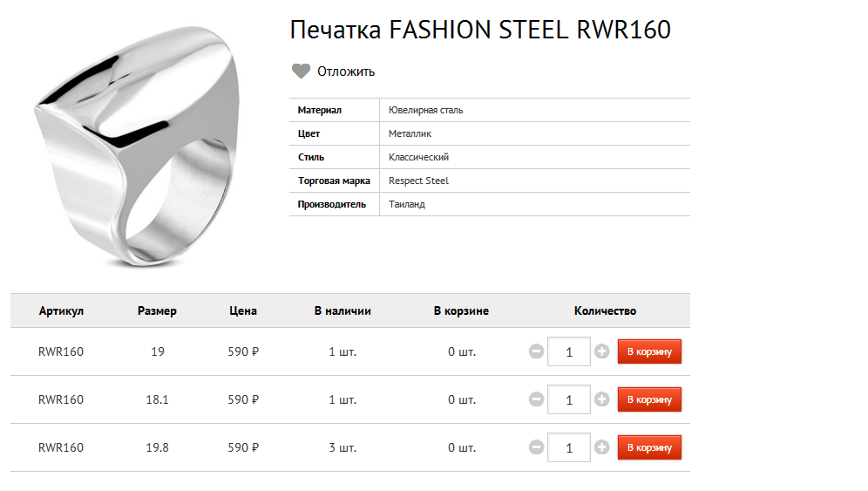Decrease quantity for size 18.1 row
The image size is (868, 491).
click(x=537, y=399)
